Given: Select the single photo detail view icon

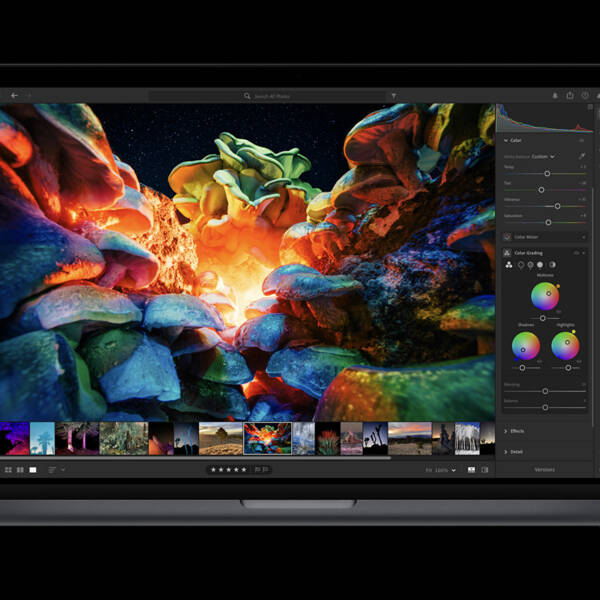Looking at the screenshot, I should [x=32, y=469].
